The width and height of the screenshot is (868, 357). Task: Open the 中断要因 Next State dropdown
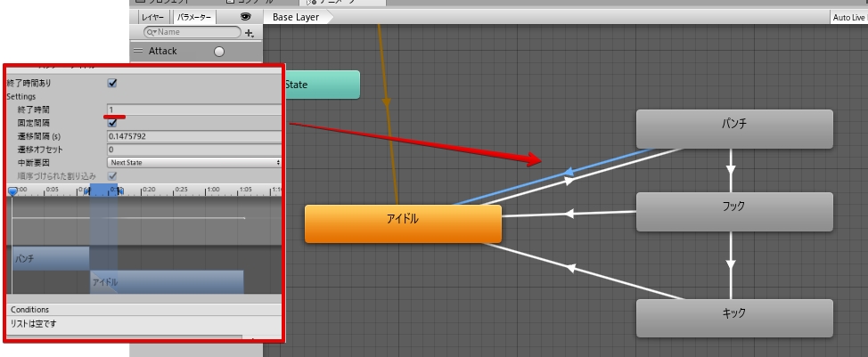click(194, 162)
